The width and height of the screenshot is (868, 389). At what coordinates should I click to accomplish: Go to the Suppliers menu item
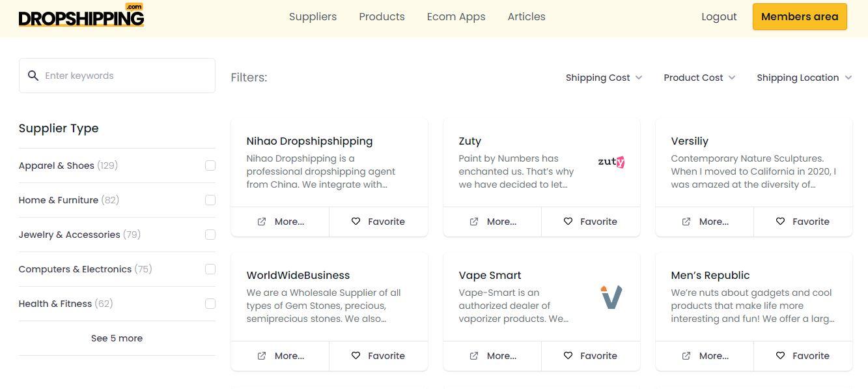click(313, 17)
